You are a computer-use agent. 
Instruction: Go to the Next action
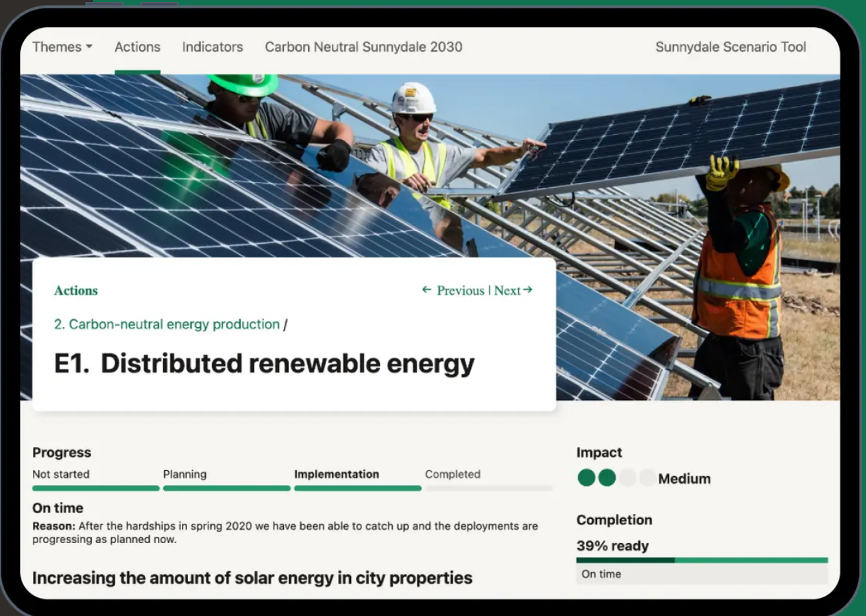514,290
